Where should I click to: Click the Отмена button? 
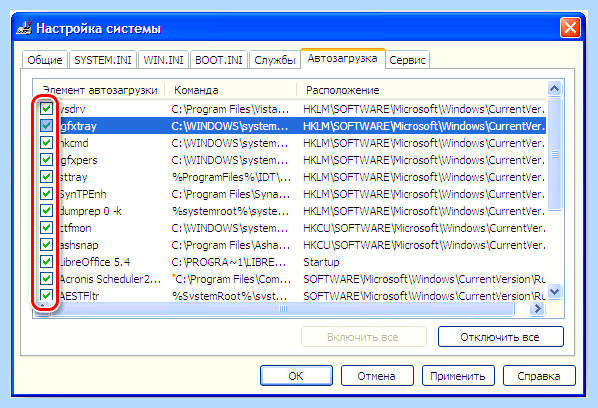(377, 376)
